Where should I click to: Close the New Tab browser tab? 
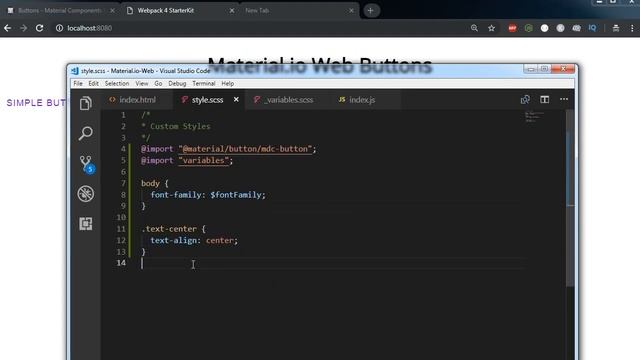pos(351,11)
